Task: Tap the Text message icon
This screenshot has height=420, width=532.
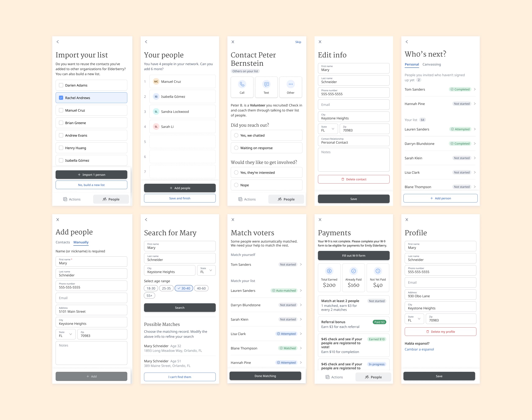Action: (266, 84)
